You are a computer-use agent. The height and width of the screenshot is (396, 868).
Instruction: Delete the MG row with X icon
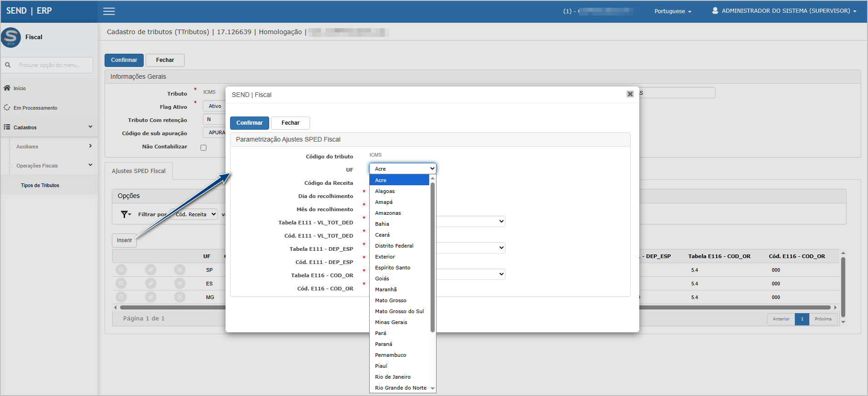pos(180,297)
